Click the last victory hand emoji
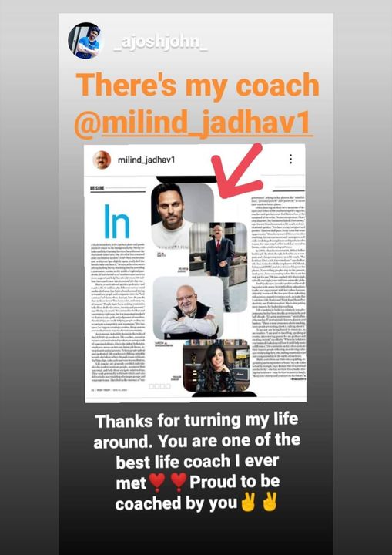This screenshot has height=555, width=392. pyautogui.click(x=270, y=503)
